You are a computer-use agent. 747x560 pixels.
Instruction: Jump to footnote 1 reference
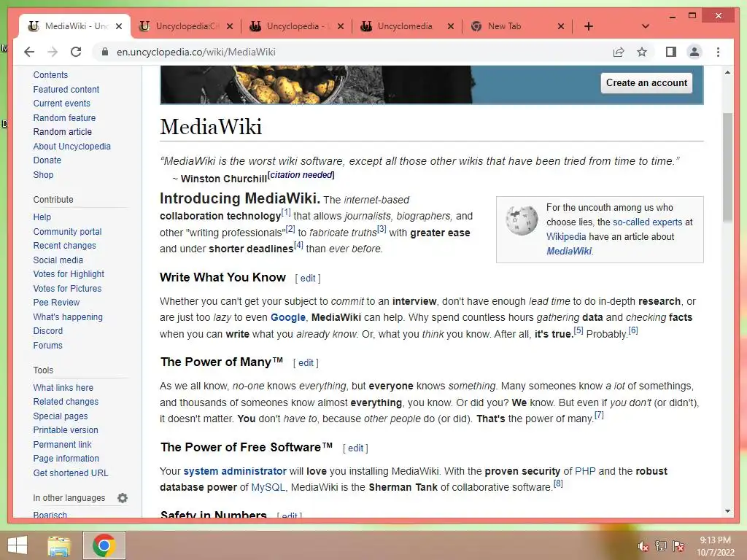(286, 212)
